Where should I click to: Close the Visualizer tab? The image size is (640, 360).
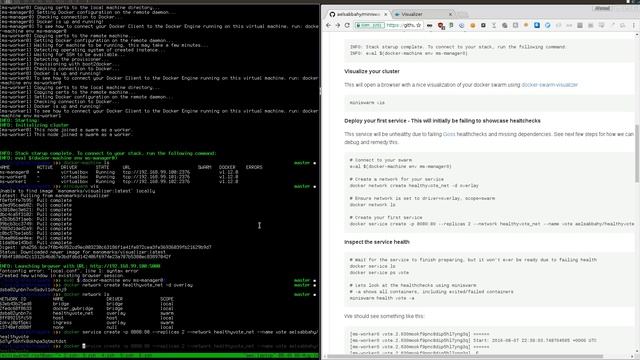tap(451, 14)
